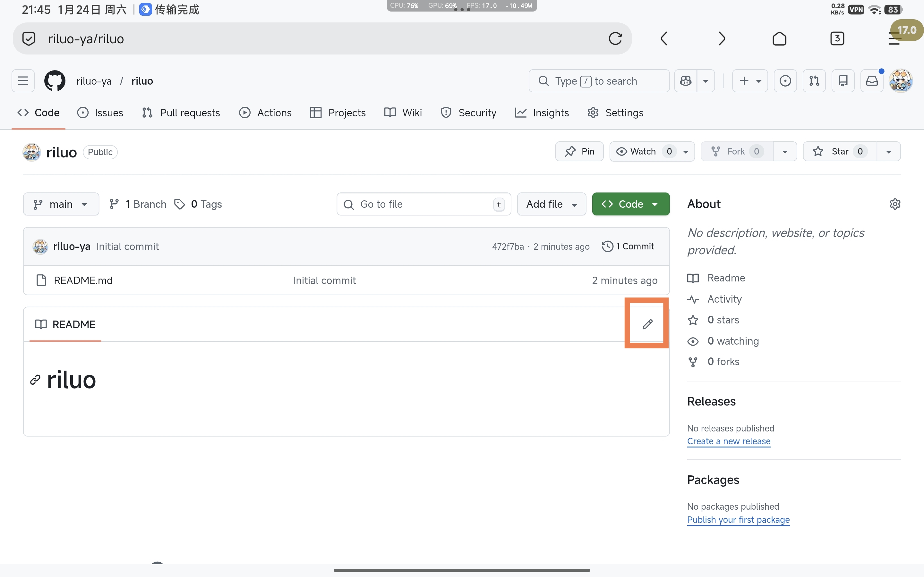This screenshot has height=577, width=924.
Task: Expand the green Code dropdown
Action: click(x=630, y=204)
